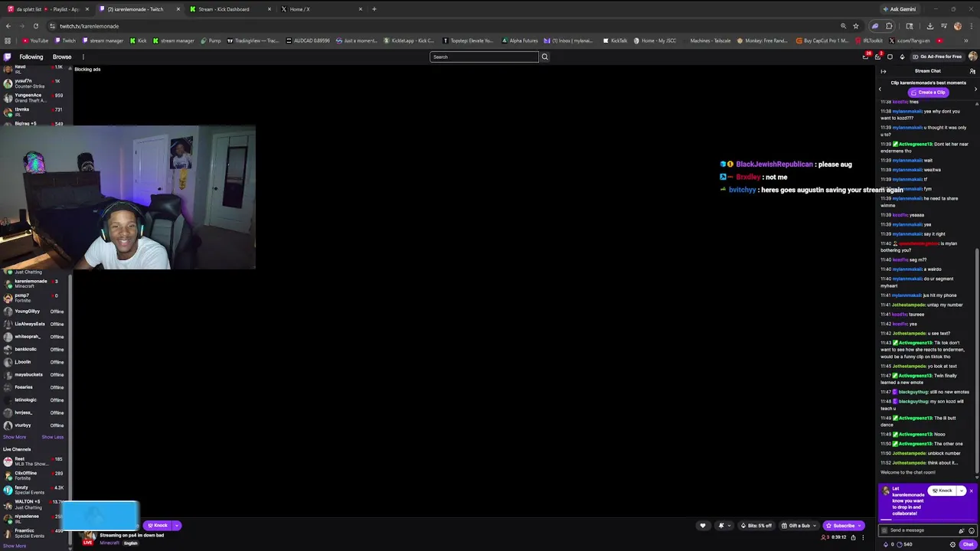Open the browser zoom magnifier icon
Viewport: 980px width, 551px height.
point(843,26)
